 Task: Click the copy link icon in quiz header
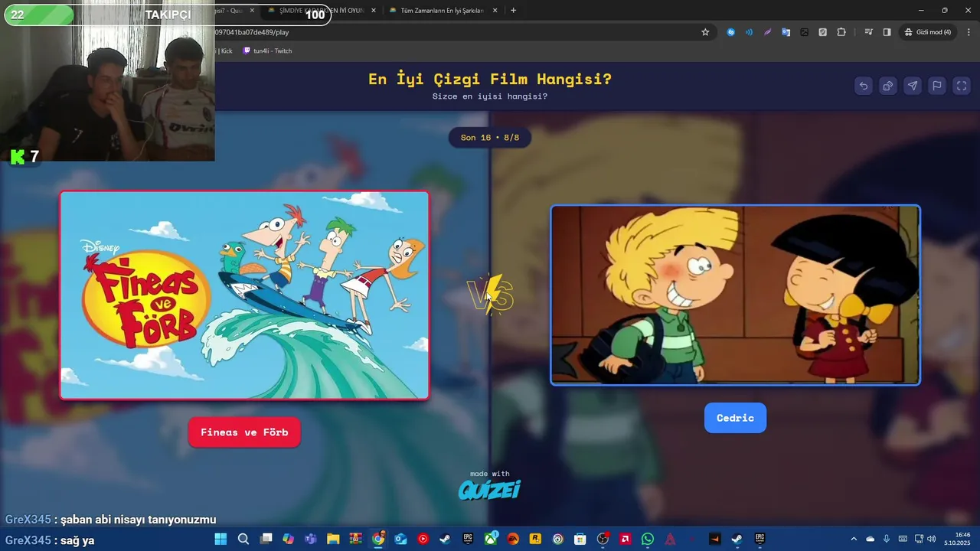(x=888, y=86)
